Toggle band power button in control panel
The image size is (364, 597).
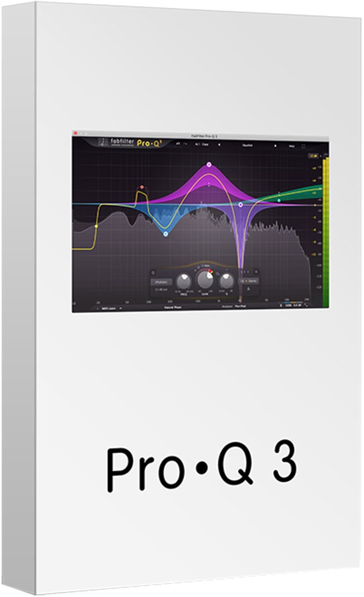point(153,273)
